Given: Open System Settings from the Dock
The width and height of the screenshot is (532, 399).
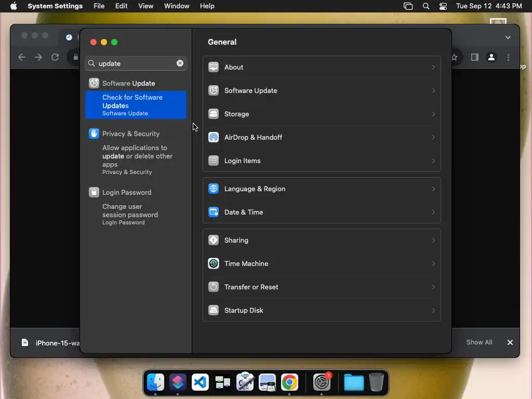Looking at the screenshot, I should tap(322, 382).
